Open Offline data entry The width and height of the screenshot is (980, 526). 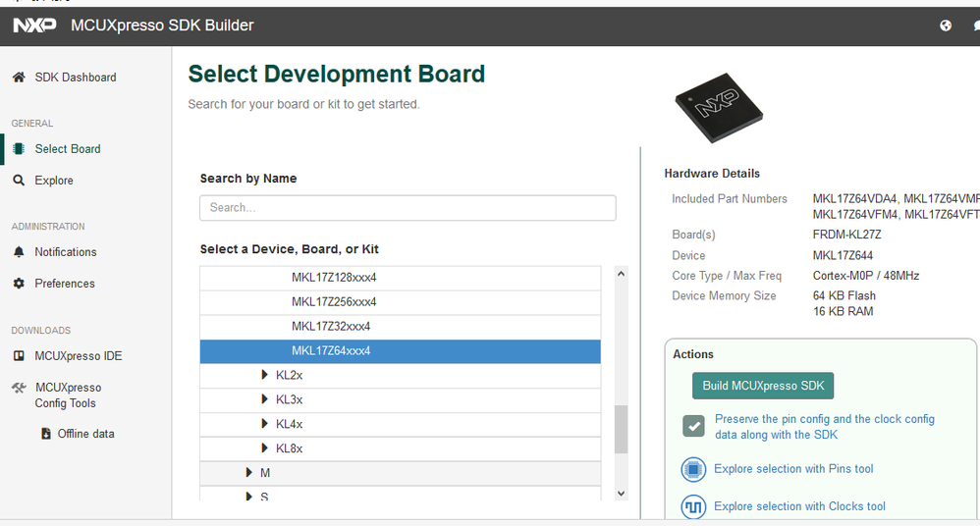[86, 434]
